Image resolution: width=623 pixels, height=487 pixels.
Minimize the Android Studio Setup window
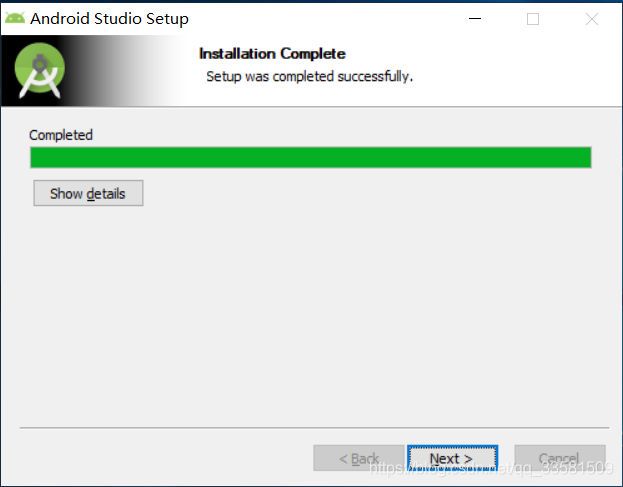[475, 18]
